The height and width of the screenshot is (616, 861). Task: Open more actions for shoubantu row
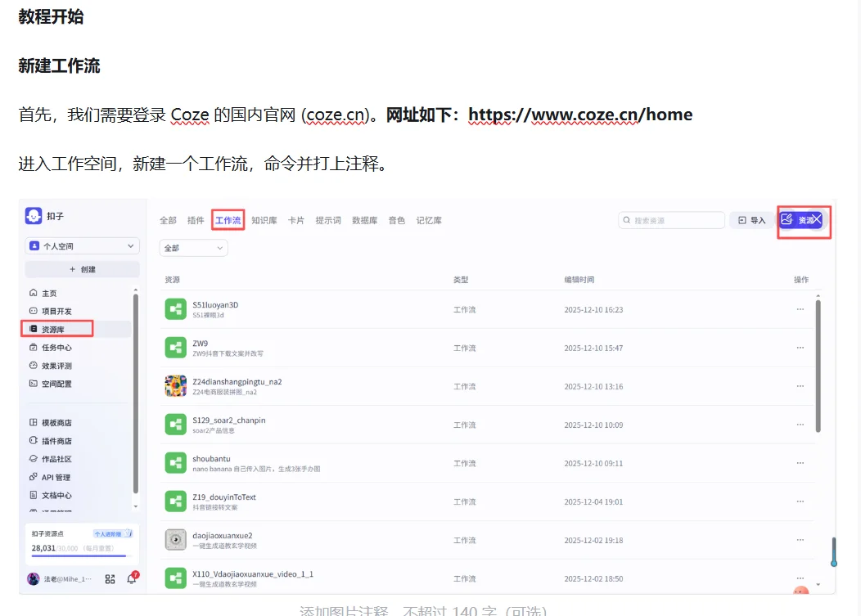tap(800, 463)
